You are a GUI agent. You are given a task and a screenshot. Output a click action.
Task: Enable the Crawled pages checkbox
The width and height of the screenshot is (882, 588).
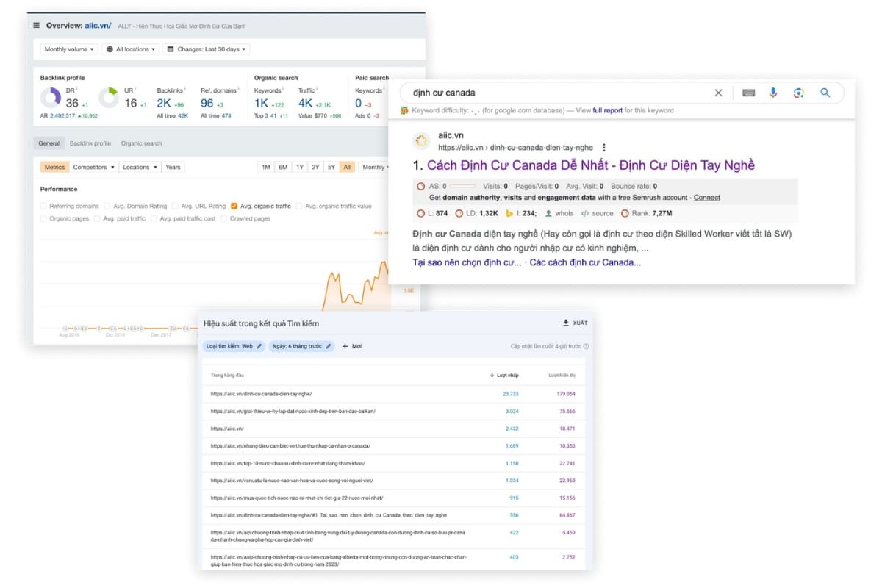pos(224,218)
